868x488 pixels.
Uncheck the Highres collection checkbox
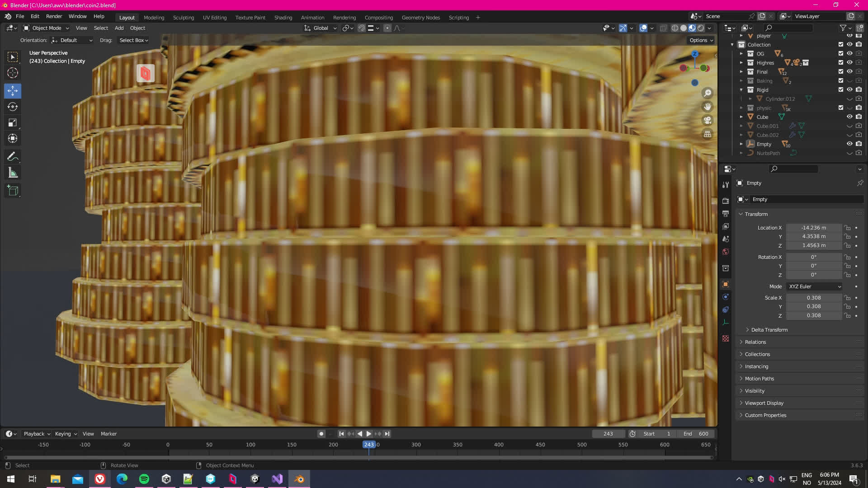841,63
